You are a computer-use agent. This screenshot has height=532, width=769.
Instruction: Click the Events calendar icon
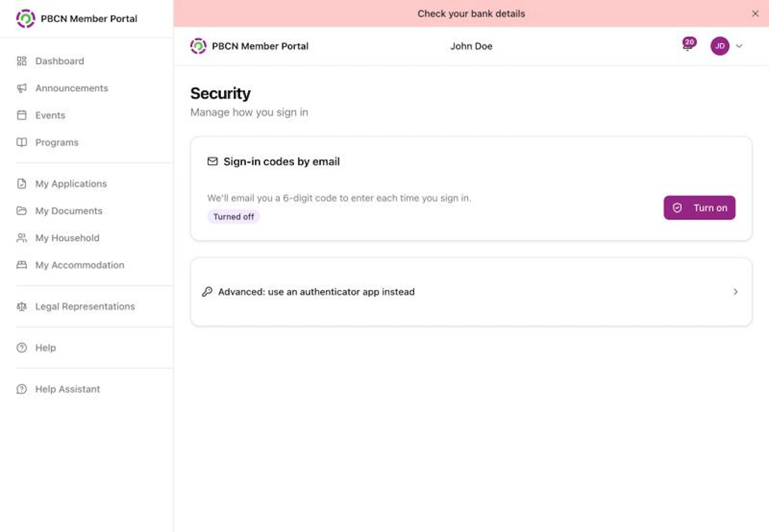click(x=22, y=115)
